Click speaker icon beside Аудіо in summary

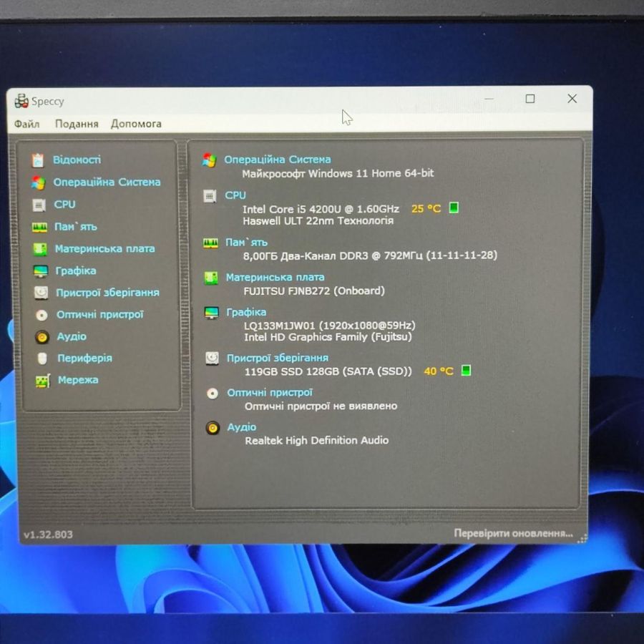213,428
